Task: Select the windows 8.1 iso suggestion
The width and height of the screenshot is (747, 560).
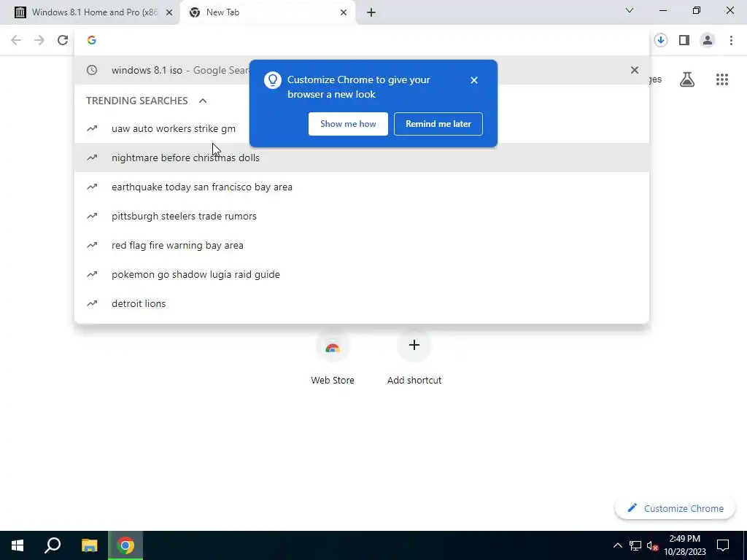Action: 362,70
